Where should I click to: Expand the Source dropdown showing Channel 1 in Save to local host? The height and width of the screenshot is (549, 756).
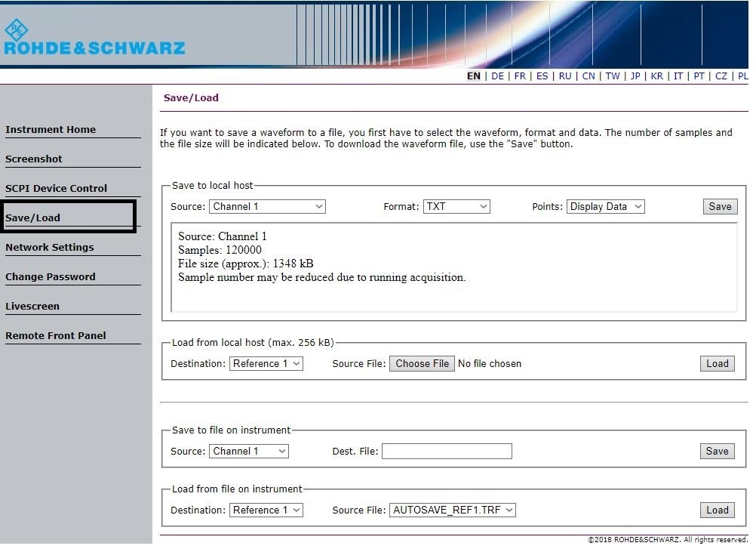(267, 207)
